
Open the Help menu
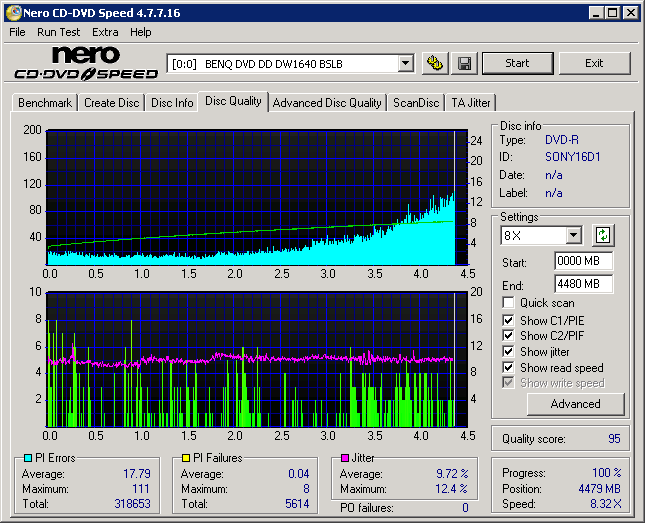(x=140, y=32)
